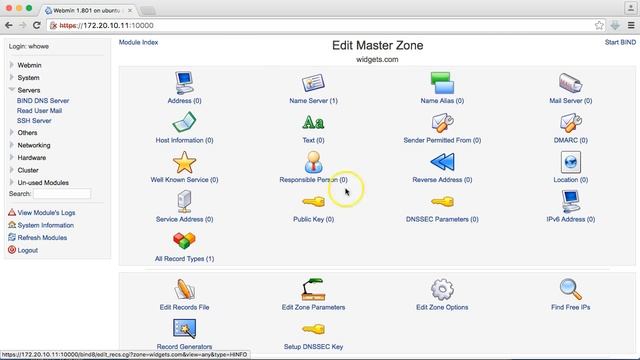Click the browser forward arrow

tap(22, 25)
